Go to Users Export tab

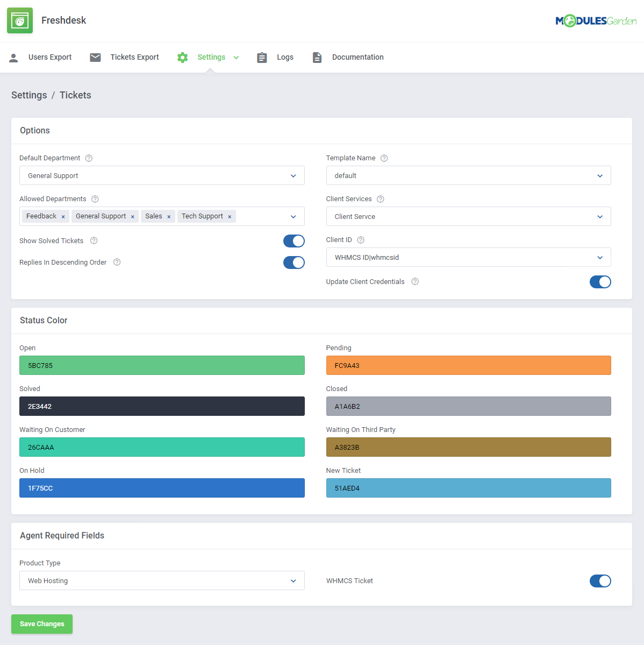coord(40,57)
